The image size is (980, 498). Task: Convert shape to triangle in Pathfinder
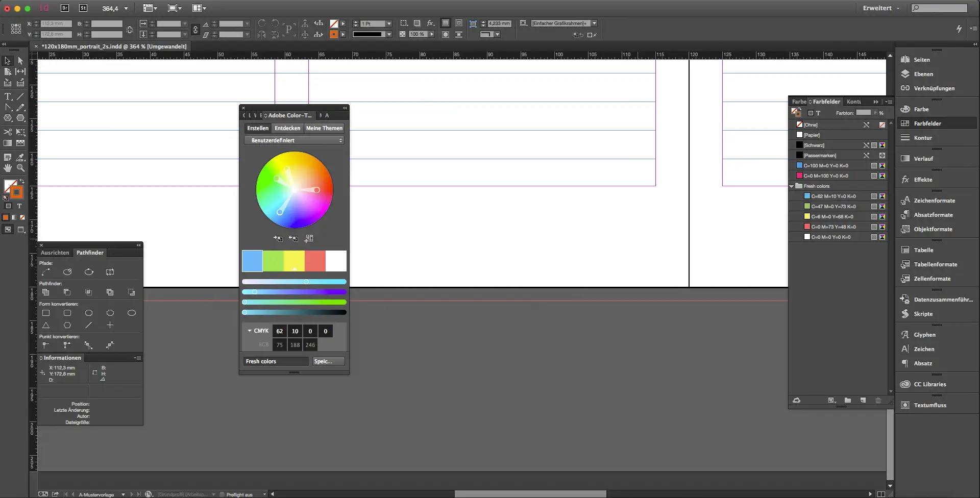click(46, 325)
